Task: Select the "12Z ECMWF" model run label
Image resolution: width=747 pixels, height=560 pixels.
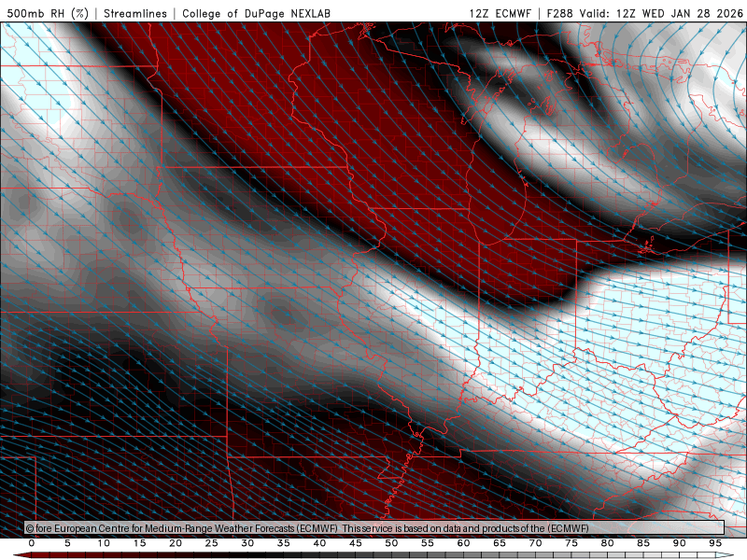Action: click(x=500, y=13)
